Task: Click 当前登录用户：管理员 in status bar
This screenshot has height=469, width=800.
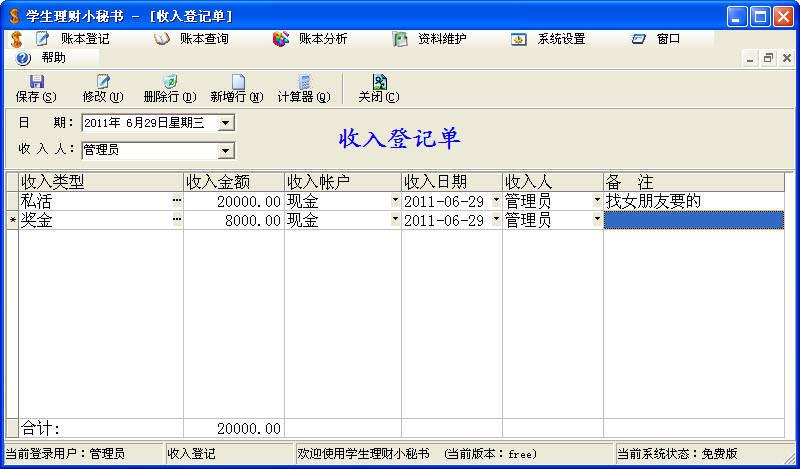Action: click(x=65, y=453)
